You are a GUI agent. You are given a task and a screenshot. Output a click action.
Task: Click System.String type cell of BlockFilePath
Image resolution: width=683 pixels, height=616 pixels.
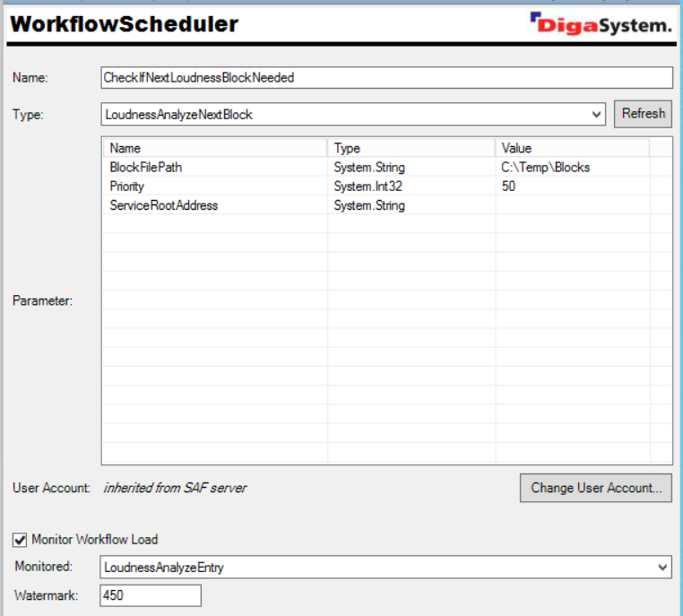369,168
